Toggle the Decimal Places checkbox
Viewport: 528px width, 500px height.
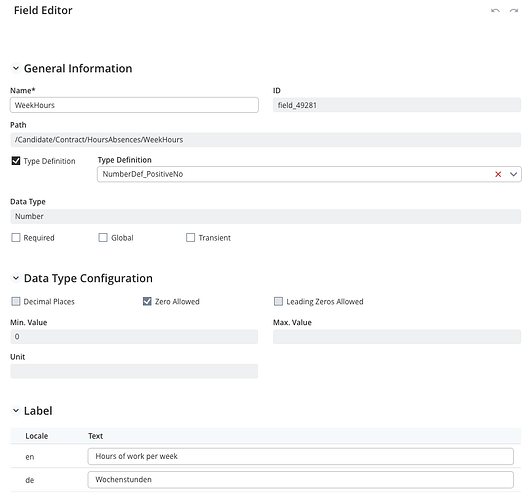click(16, 301)
